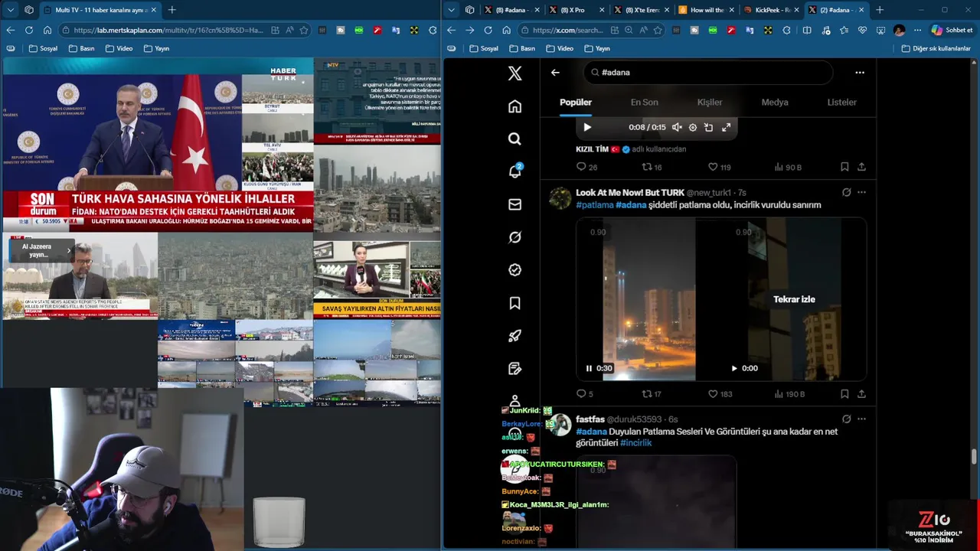
Task: Open Verified badge icon in X sidebar
Action: [x=514, y=269]
